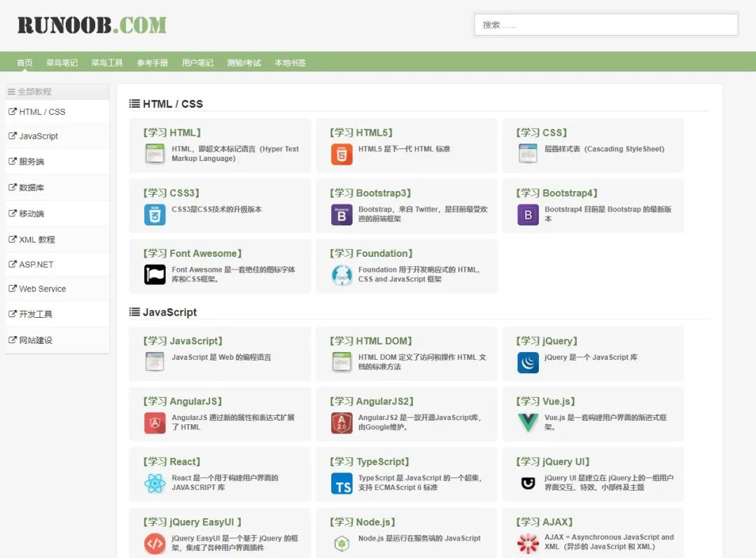Open the 【学习 AJAX】 title link
This screenshot has width=756, height=558.
[x=545, y=522]
